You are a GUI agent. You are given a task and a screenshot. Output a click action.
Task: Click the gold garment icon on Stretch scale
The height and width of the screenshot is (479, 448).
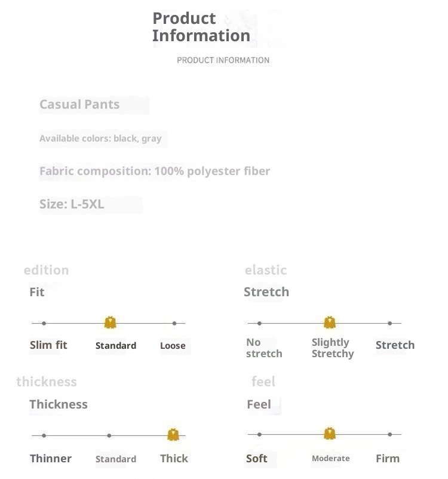tap(330, 323)
